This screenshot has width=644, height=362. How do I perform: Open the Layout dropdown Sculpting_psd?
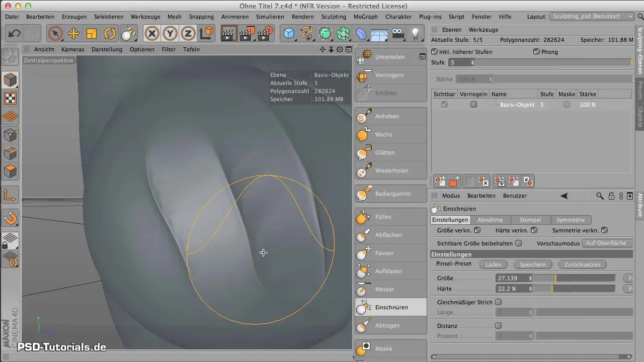click(592, 17)
